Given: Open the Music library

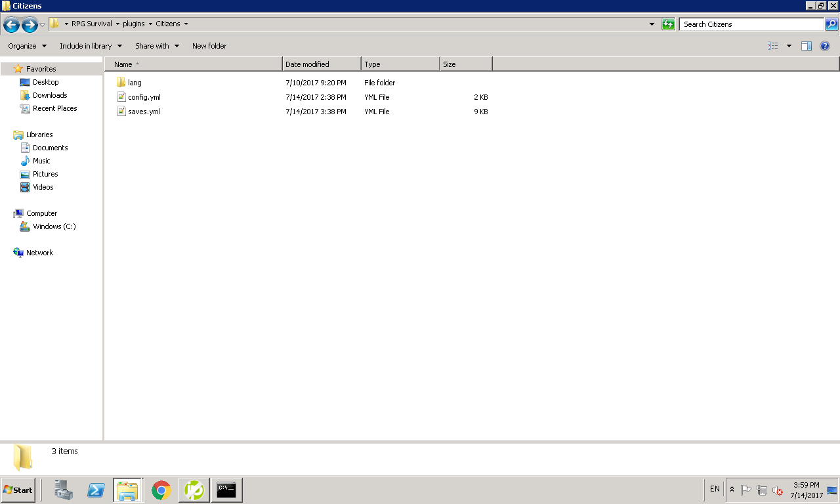Looking at the screenshot, I should 41,161.
